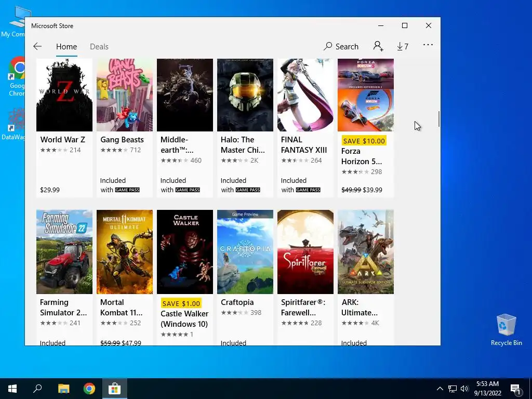Launch Chrome from the taskbar
The height and width of the screenshot is (399, 532).
(x=89, y=389)
